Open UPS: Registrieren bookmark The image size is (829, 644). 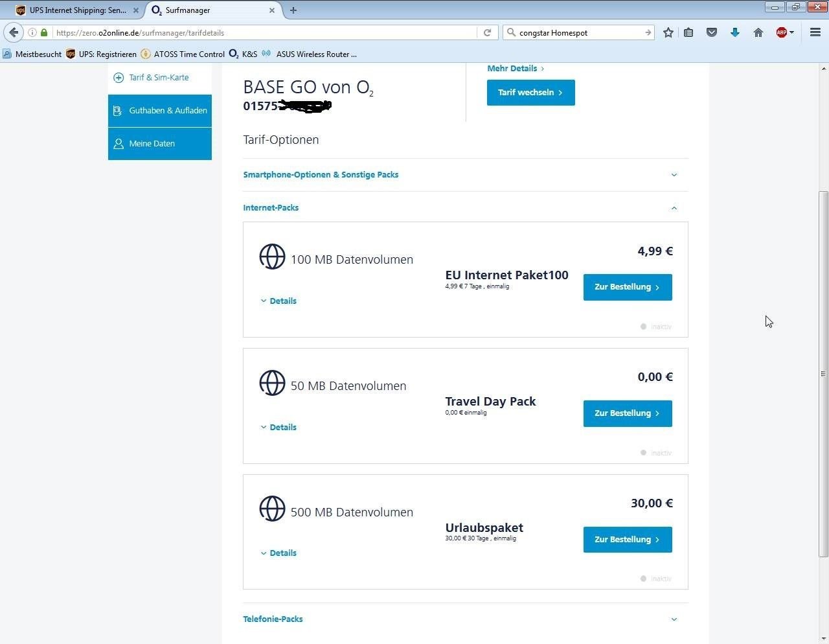[x=101, y=54]
